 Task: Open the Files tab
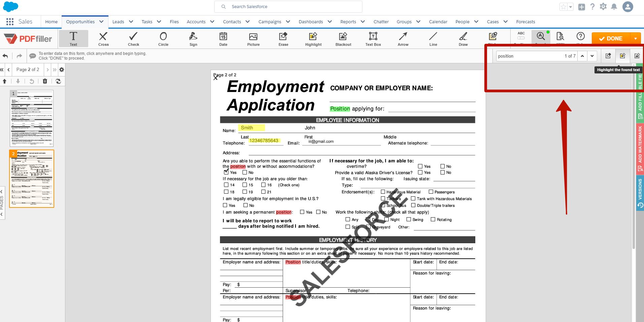(x=174, y=22)
